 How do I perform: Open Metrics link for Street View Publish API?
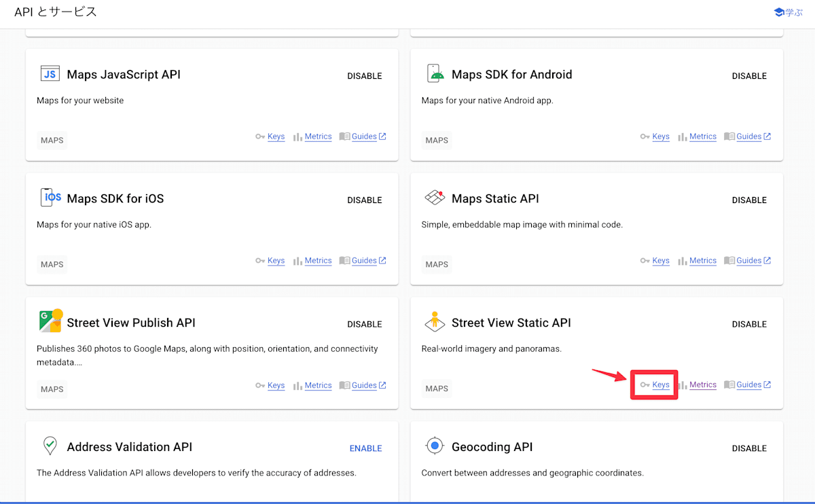318,385
